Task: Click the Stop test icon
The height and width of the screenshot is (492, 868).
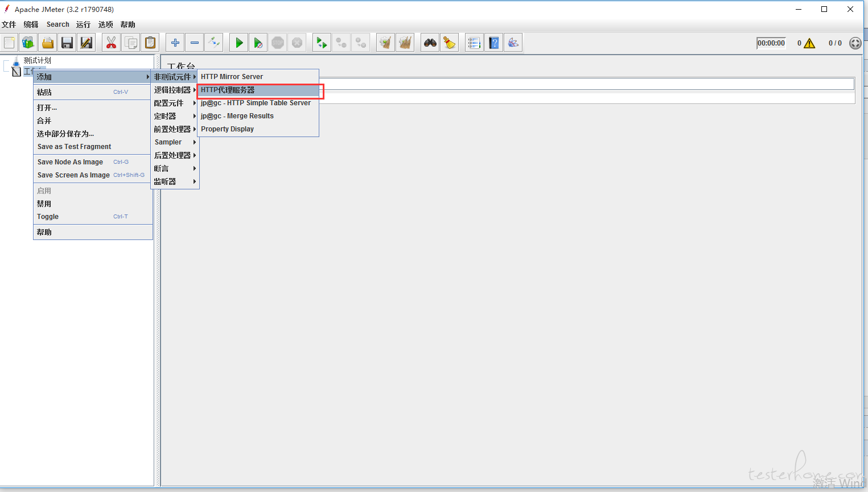Action: coord(278,43)
